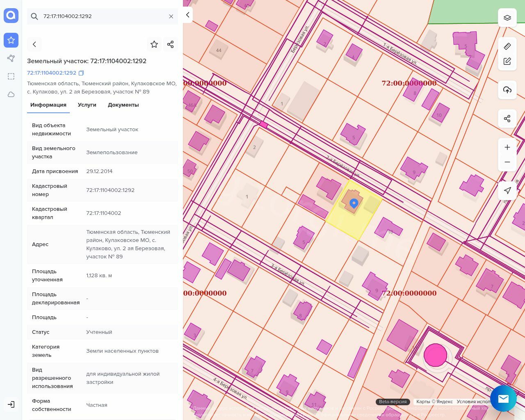Click the cloud upload button

point(507,90)
